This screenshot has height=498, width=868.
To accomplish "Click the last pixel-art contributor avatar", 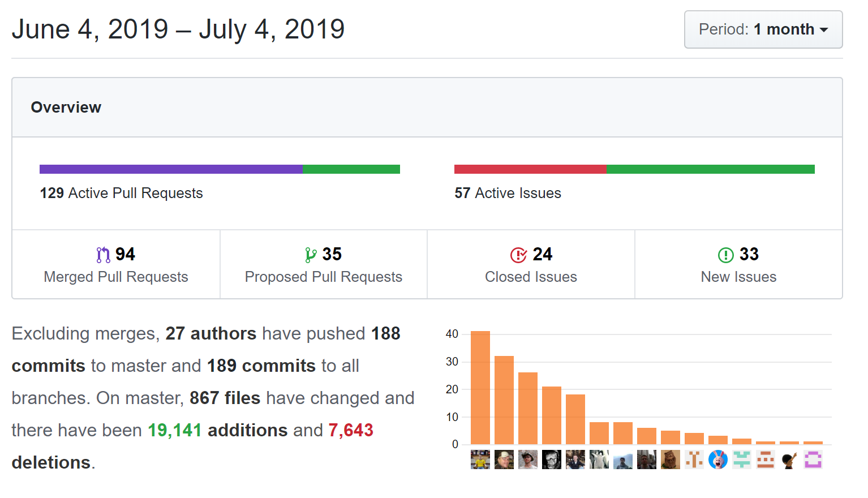I will [813, 460].
